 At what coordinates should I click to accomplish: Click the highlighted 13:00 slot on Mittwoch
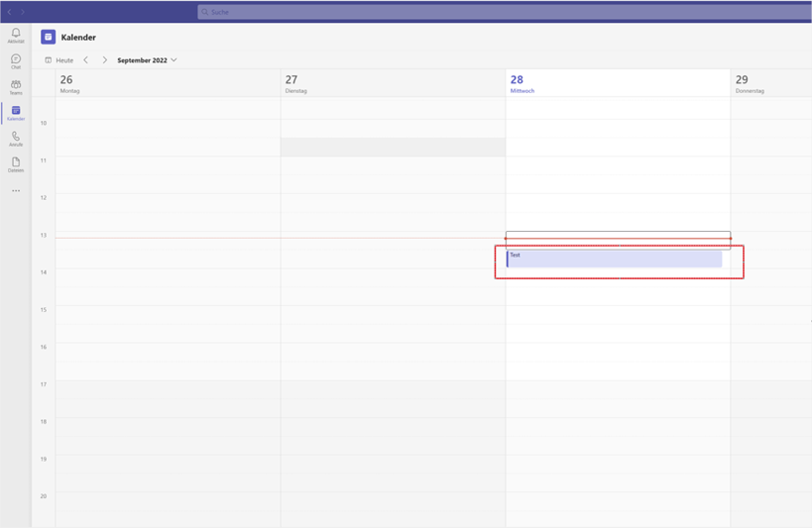pos(618,240)
